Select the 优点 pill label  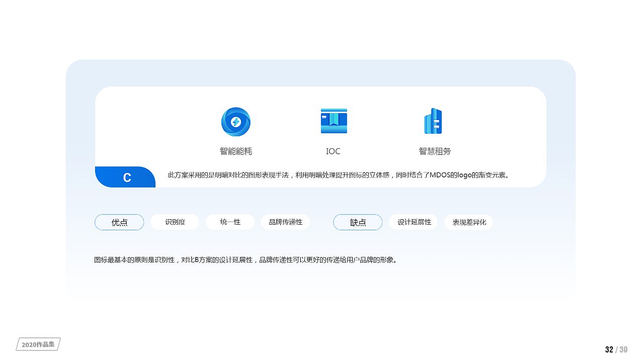click(x=119, y=222)
